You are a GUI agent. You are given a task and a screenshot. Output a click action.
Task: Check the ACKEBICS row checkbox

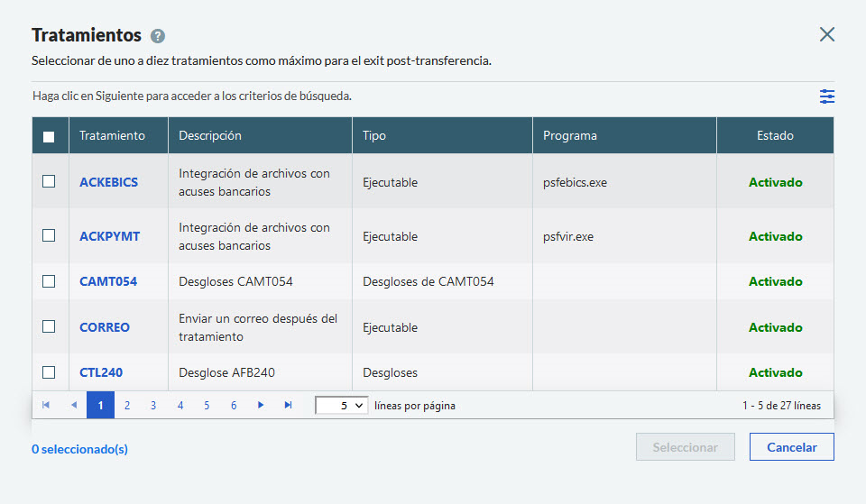49,182
